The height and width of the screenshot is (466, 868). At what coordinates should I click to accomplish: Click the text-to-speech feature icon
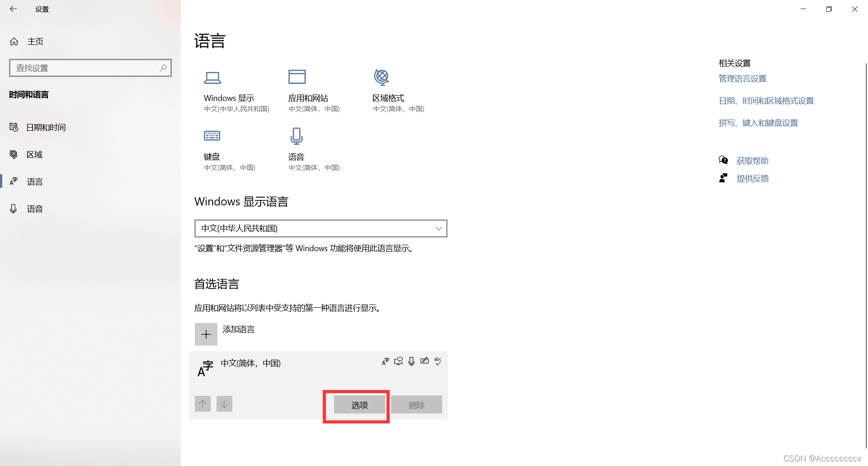coord(398,361)
